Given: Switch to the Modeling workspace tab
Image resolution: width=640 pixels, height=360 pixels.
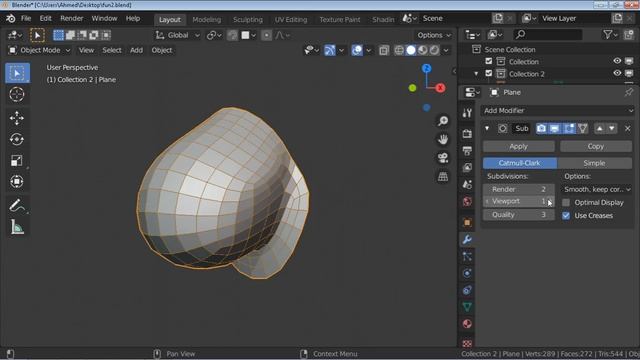Looking at the screenshot, I should coord(207,20).
